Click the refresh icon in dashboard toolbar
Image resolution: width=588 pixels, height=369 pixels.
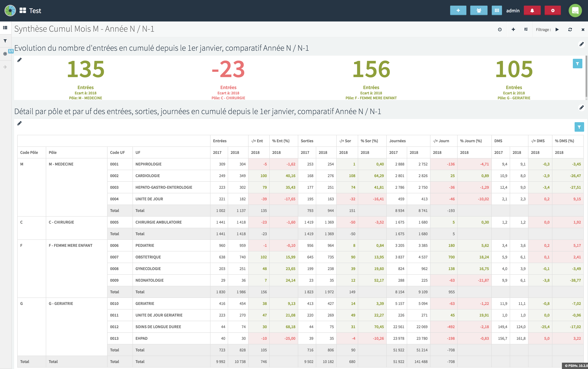[570, 30]
